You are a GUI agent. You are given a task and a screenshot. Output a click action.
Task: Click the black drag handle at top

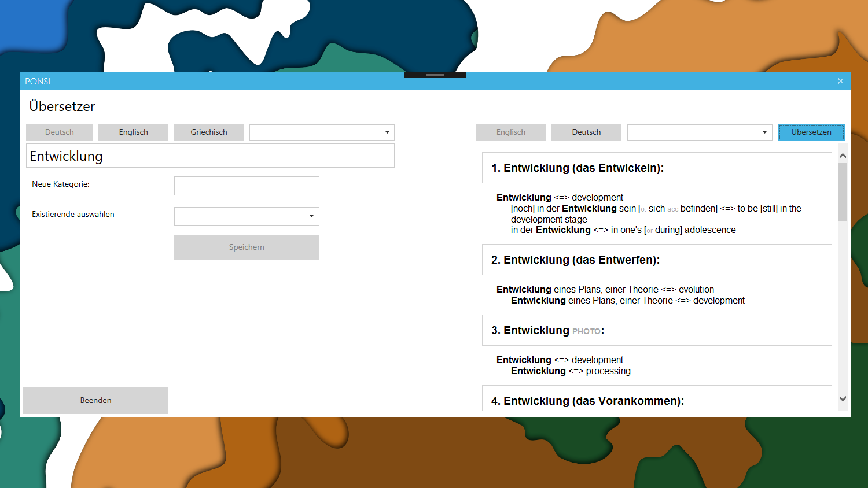(x=435, y=75)
